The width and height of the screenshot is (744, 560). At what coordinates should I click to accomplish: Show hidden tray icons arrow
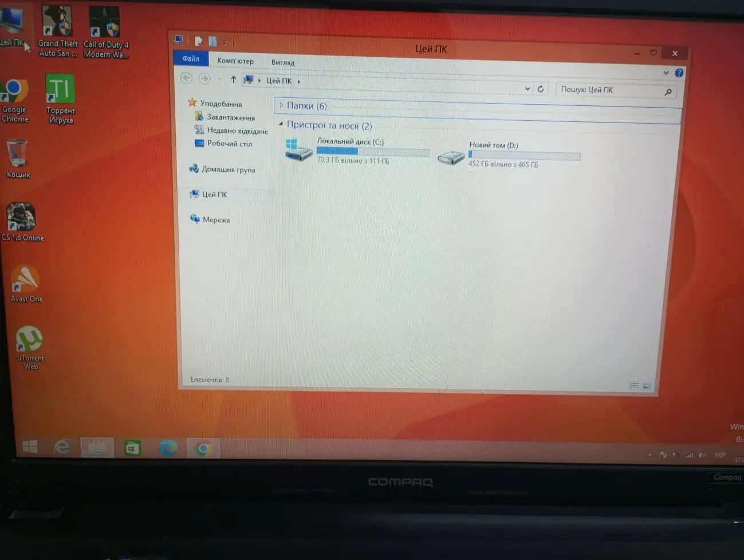tap(649, 455)
